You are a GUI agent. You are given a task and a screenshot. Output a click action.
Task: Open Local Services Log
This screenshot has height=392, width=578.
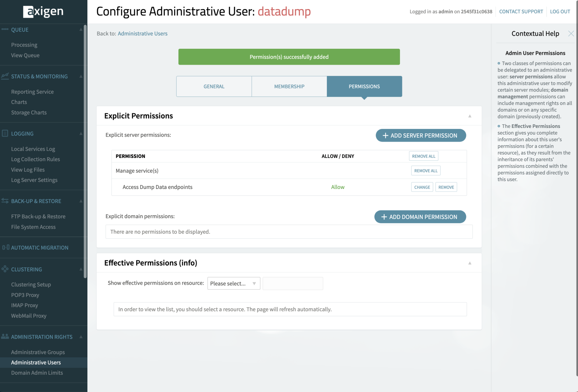33,149
